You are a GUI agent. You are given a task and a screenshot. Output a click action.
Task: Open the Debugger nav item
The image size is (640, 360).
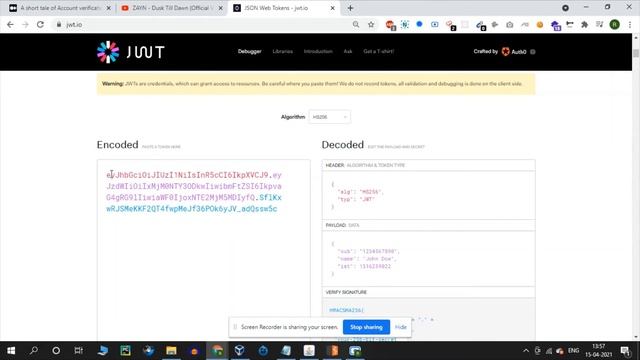249,51
